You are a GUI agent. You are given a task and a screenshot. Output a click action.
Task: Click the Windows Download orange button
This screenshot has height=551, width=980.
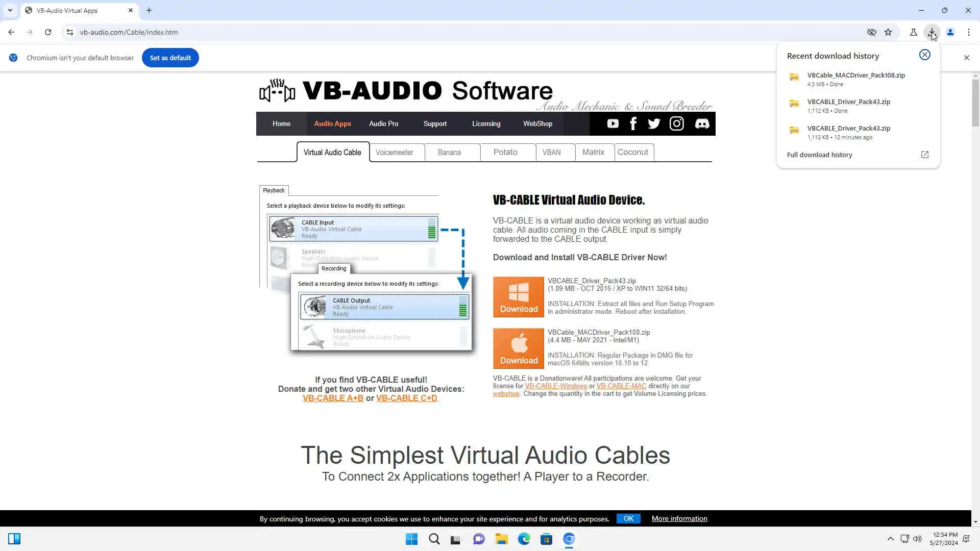(x=519, y=297)
